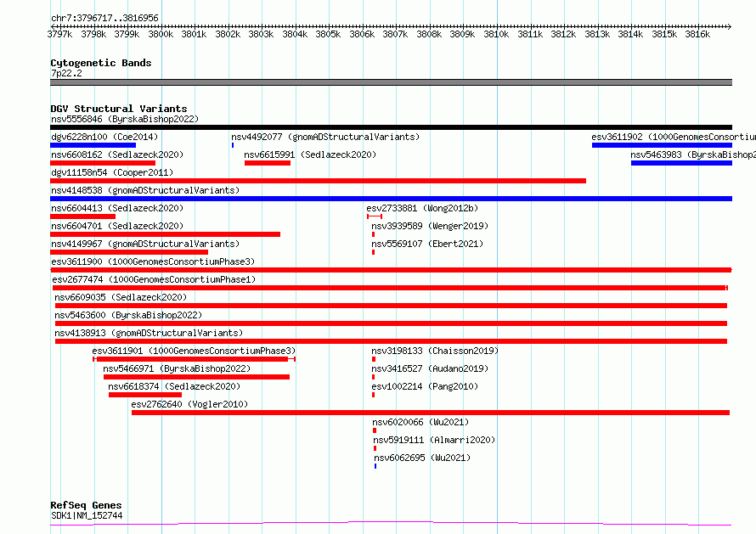
Task: Select the 3810k ruler tick label
Action: pos(496,34)
